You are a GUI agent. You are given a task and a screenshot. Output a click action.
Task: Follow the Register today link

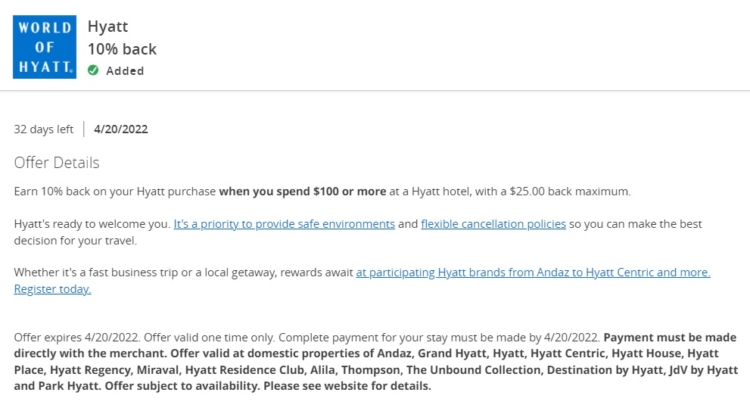pyautogui.click(x=53, y=289)
